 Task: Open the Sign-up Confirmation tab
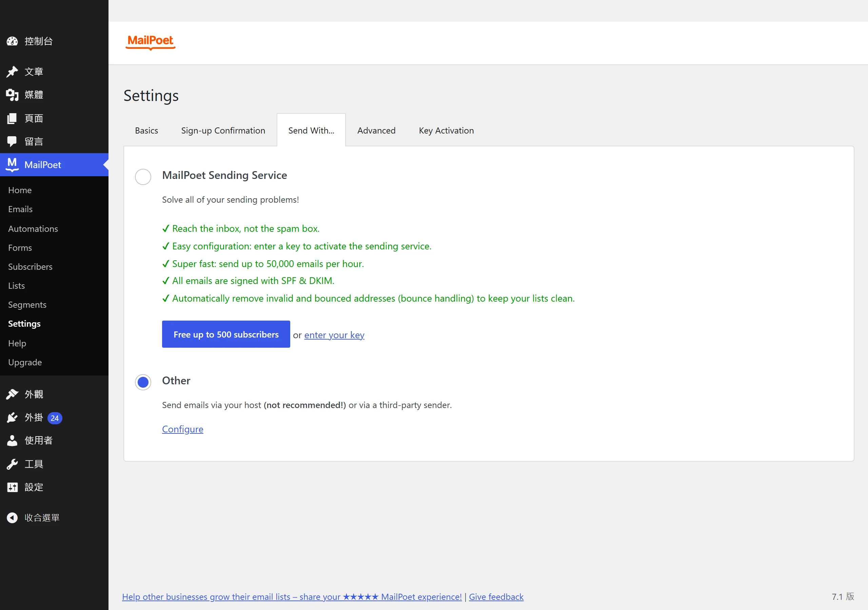pos(223,131)
